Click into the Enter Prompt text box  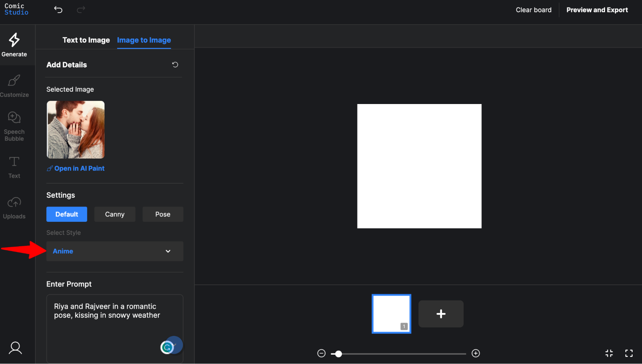tap(115, 329)
